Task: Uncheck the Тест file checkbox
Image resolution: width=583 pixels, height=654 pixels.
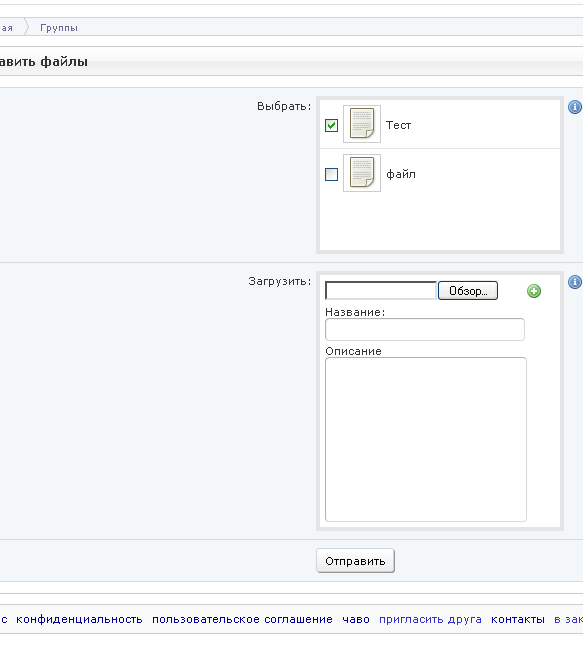Action: click(332, 125)
